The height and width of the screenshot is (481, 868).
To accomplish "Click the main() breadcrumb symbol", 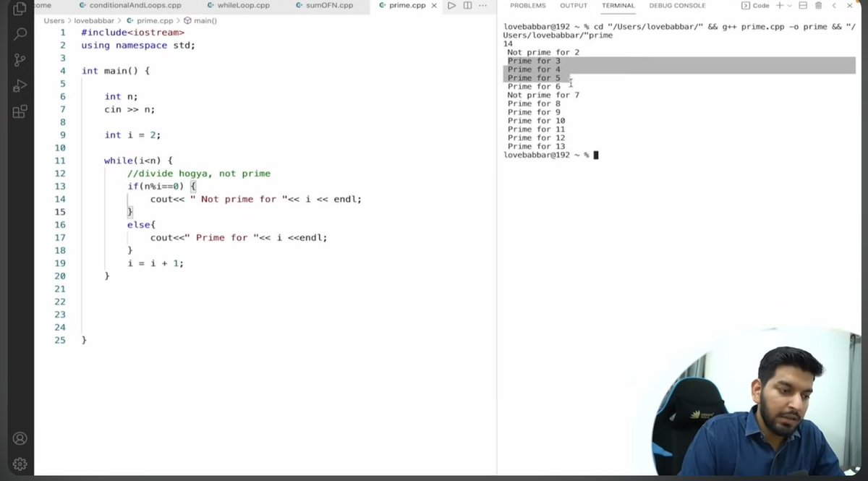I will pyautogui.click(x=200, y=20).
